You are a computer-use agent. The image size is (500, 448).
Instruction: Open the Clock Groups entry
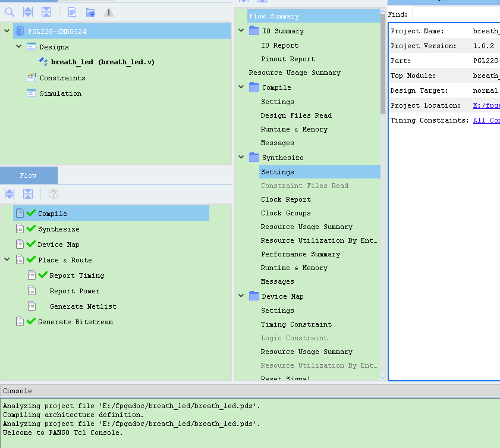tap(286, 213)
